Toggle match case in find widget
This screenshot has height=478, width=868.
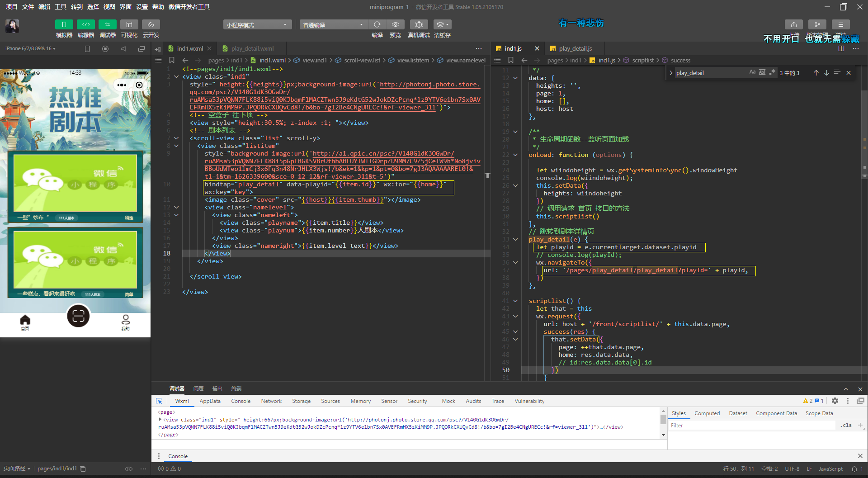pyautogui.click(x=752, y=72)
